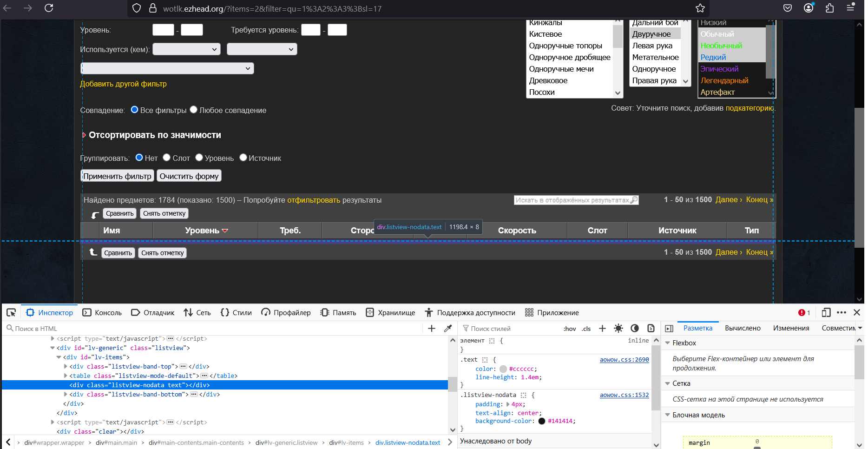The height and width of the screenshot is (449, 868).
Task: Open DevTools more options ellipsis menu
Action: tap(841, 313)
